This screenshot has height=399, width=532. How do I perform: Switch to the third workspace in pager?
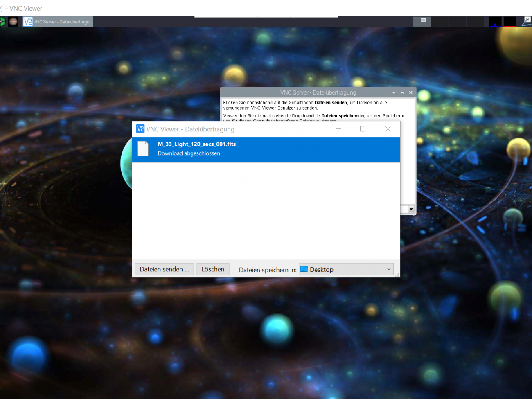pyautogui.click(x=457, y=22)
